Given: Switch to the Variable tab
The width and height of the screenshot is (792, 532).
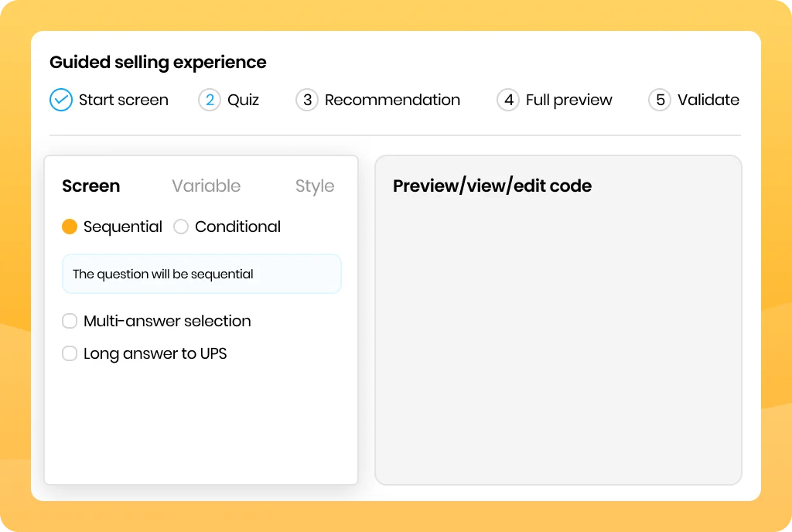Looking at the screenshot, I should coord(206,186).
